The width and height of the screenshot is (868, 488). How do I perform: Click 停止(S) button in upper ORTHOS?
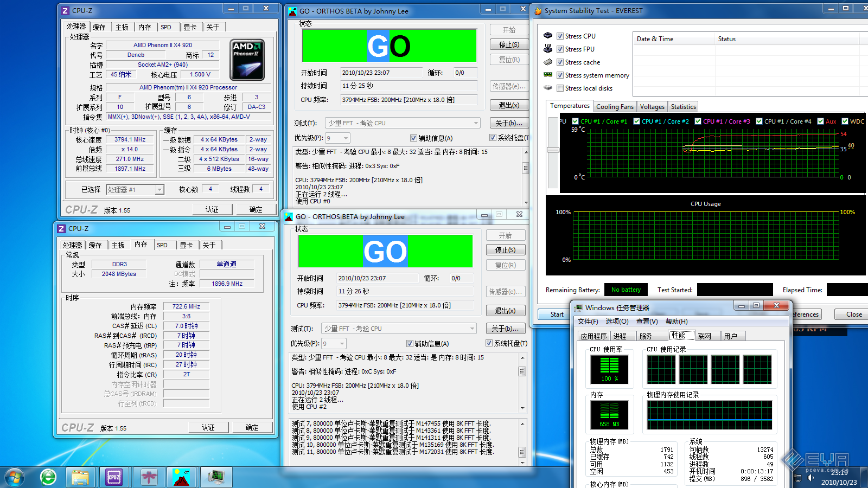509,44
